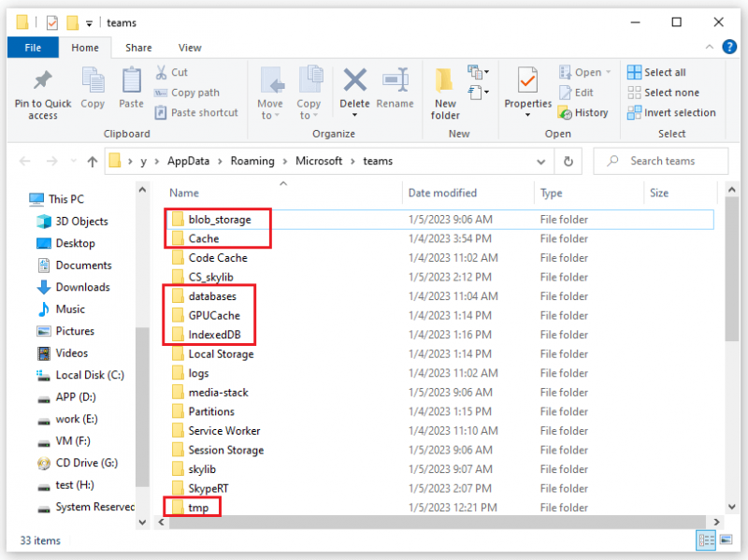
Task: Click the Delete icon in Organize group
Action: (355, 79)
